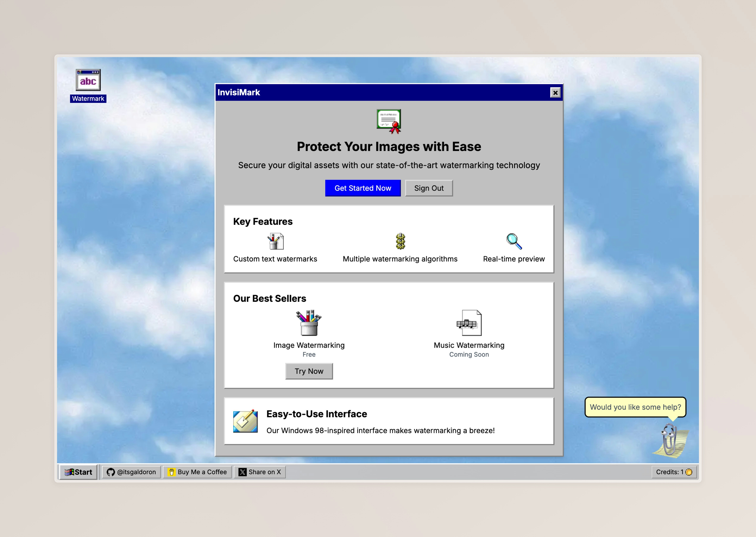Image resolution: width=756 pixels, height=537 pixels.
Task: Click the 'Our Windows 98-inspired interface' sentence
Action: [381, 431]
